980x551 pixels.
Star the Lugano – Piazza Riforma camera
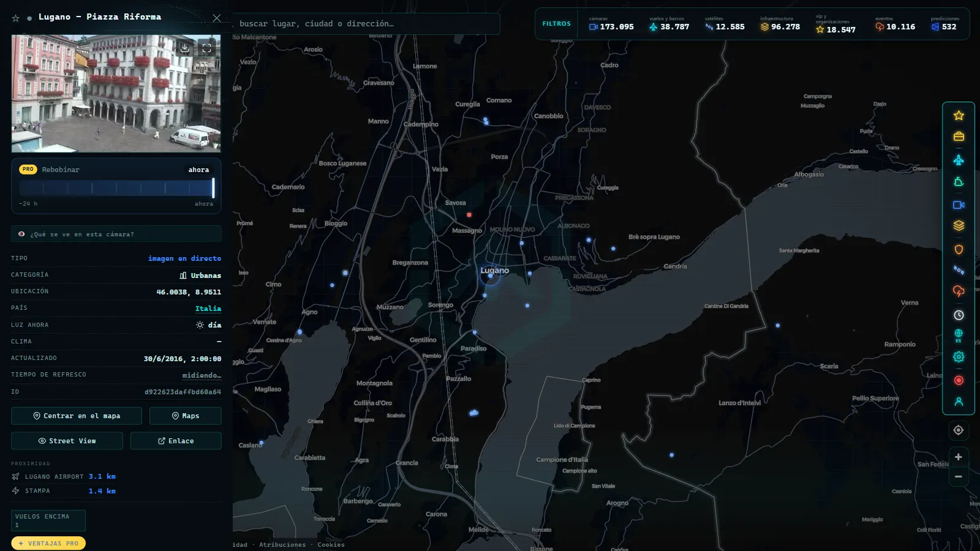point(16,18)
